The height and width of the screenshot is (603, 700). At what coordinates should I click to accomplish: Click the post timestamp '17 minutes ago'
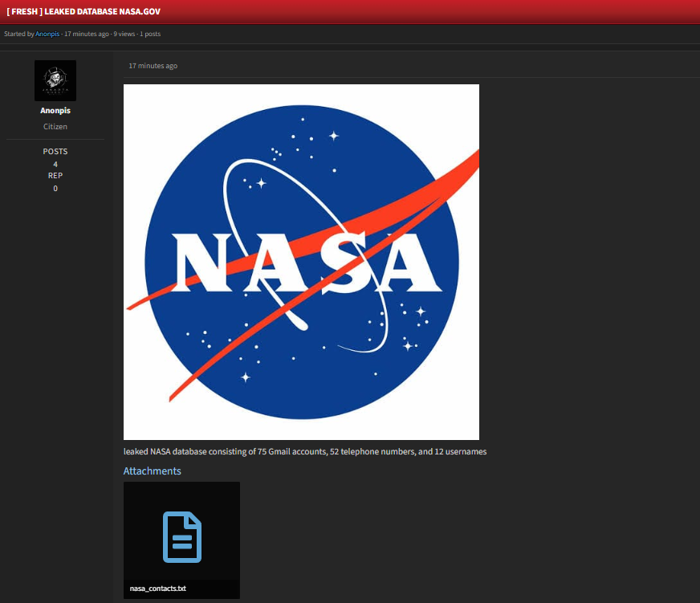pyautogui.click(x=153, y=66)
